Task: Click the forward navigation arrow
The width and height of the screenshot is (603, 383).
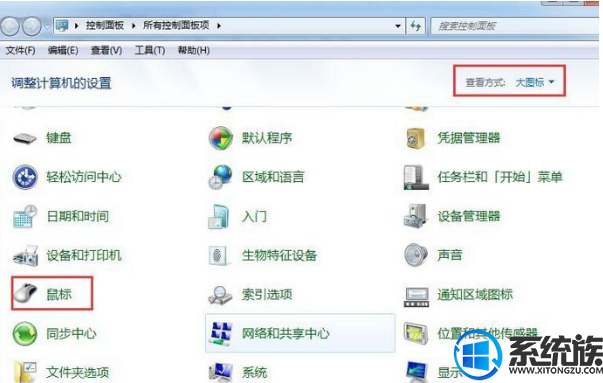Action: (x=32, y=26)
